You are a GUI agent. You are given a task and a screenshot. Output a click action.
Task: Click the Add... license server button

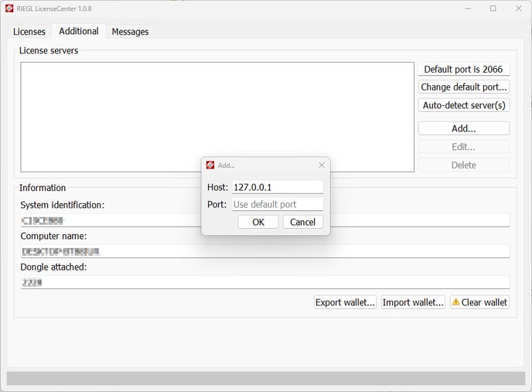(464, 128)
